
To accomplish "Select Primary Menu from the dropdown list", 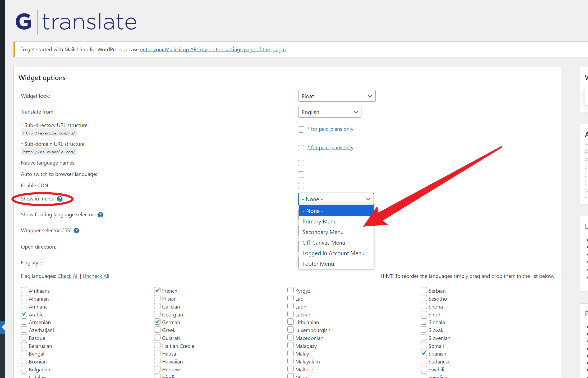I will 319,221.
